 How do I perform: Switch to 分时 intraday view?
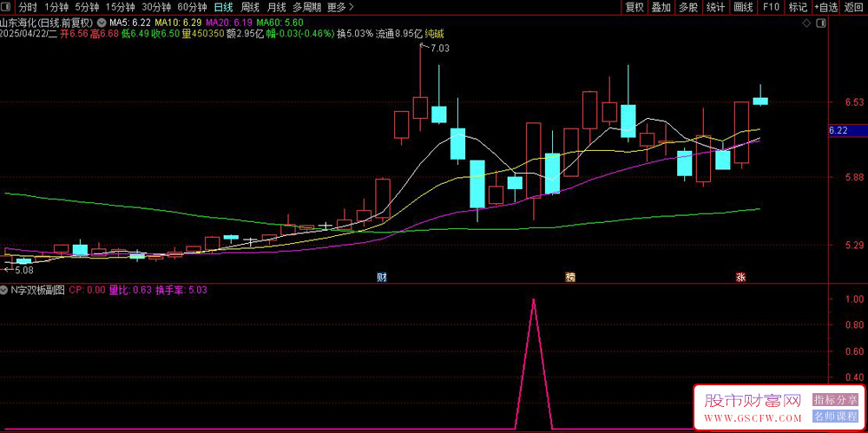27,7
